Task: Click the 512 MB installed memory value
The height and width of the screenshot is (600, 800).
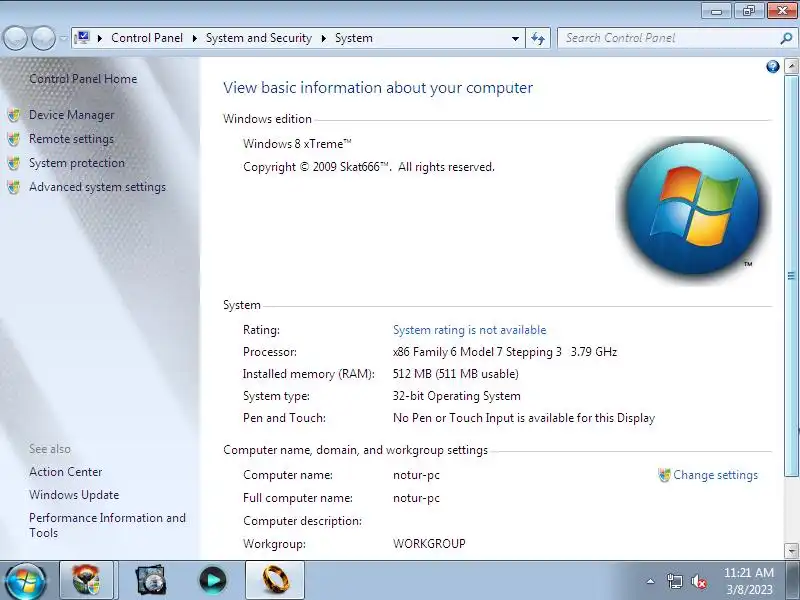Action: [456, 374]
